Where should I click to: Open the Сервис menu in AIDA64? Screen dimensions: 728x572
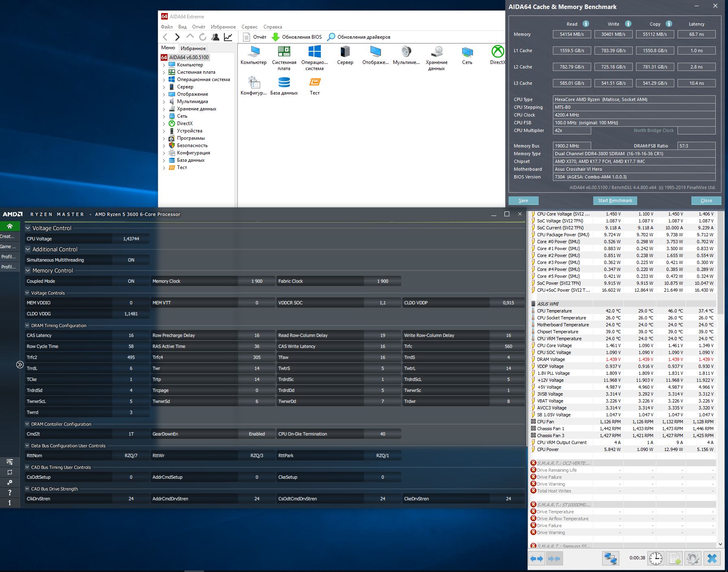[250, 27]
